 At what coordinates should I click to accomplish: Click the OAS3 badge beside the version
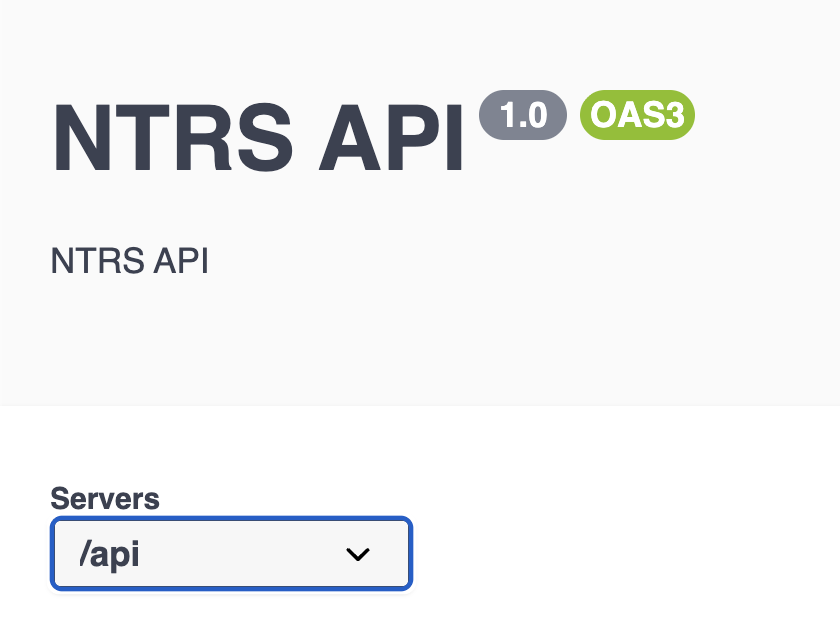click(x=637, y=115)
